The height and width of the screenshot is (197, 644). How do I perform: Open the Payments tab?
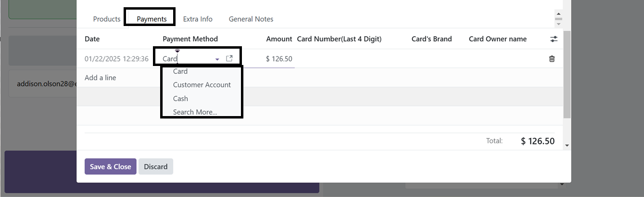pyautogui.click(x=152, y=19)
